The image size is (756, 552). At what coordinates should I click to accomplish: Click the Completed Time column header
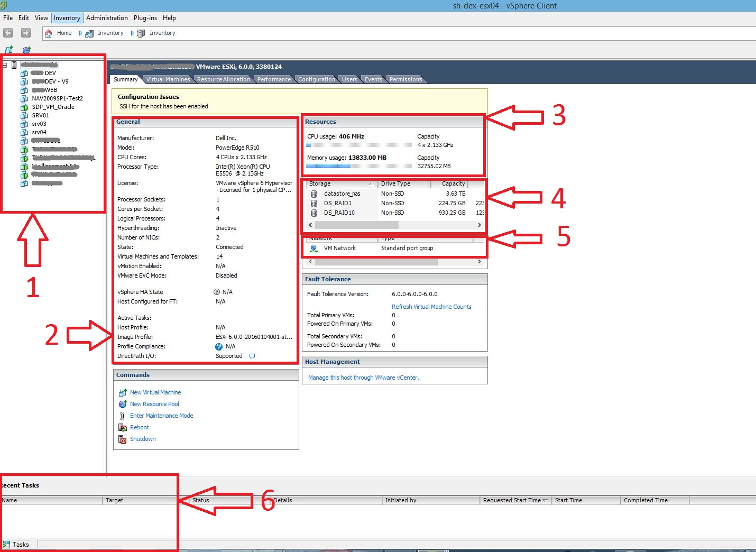(x=654, y=501)
